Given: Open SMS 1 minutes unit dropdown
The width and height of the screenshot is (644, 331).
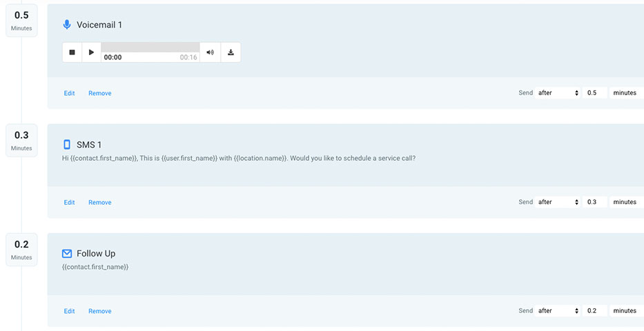Looking at the screenshot, I should [x=626, y=202].
